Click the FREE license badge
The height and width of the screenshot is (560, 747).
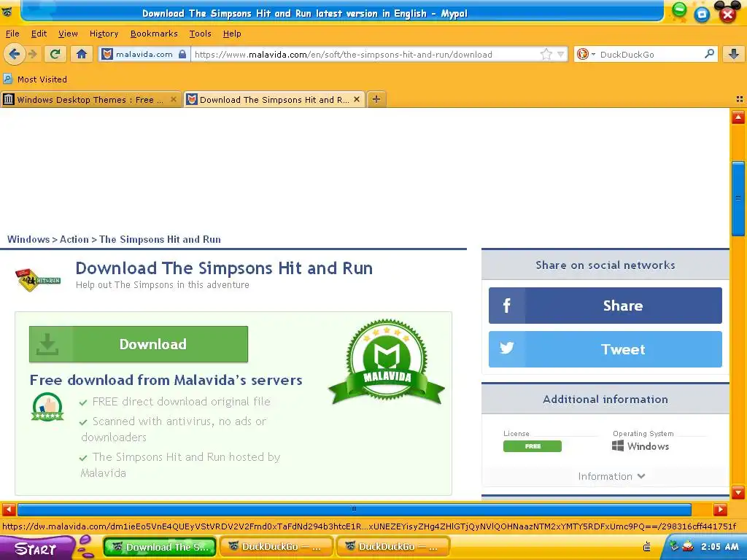click(x=532, y=446)
